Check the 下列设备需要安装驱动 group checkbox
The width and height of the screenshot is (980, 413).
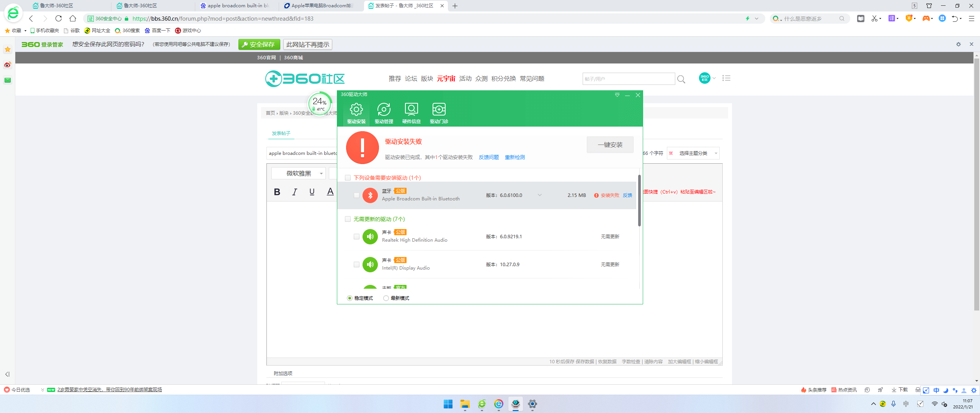coord(348,178)
